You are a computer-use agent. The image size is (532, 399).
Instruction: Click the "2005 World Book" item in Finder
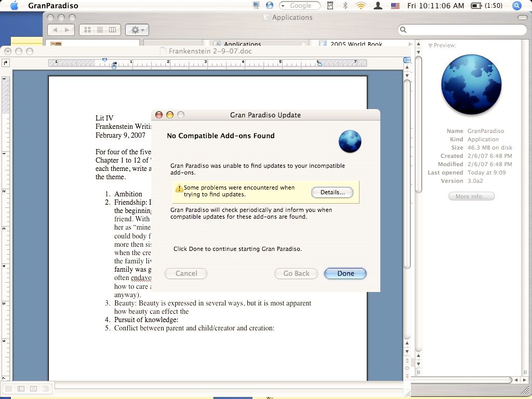(x=356, y=44)
